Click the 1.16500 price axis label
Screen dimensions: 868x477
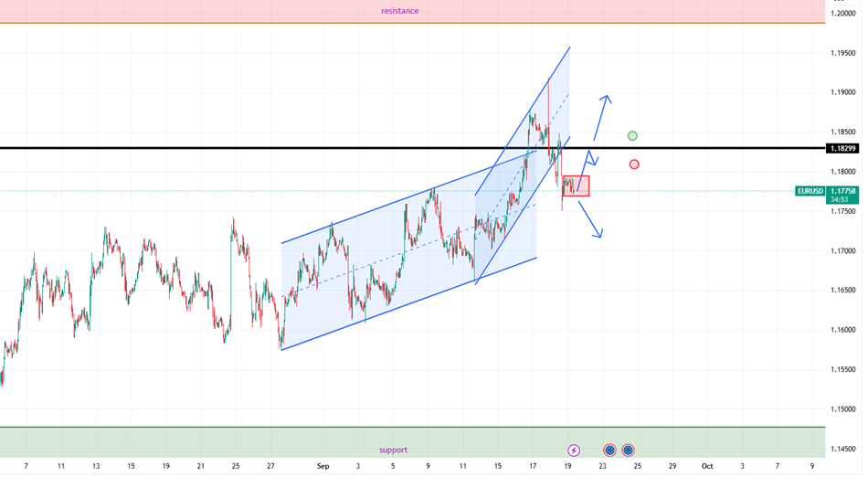pos(842,291)
